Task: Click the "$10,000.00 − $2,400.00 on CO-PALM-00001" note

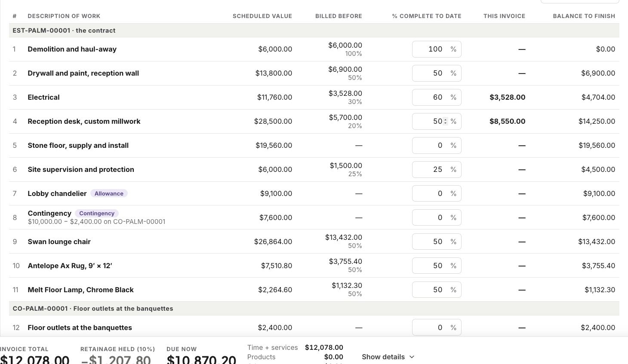Action: pos(97,222)
